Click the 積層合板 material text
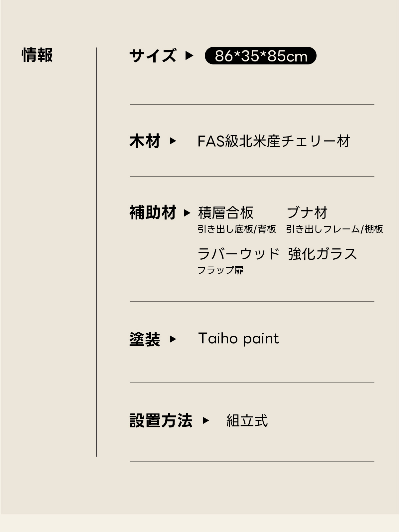The image size is (399, 532). [226, 213]
